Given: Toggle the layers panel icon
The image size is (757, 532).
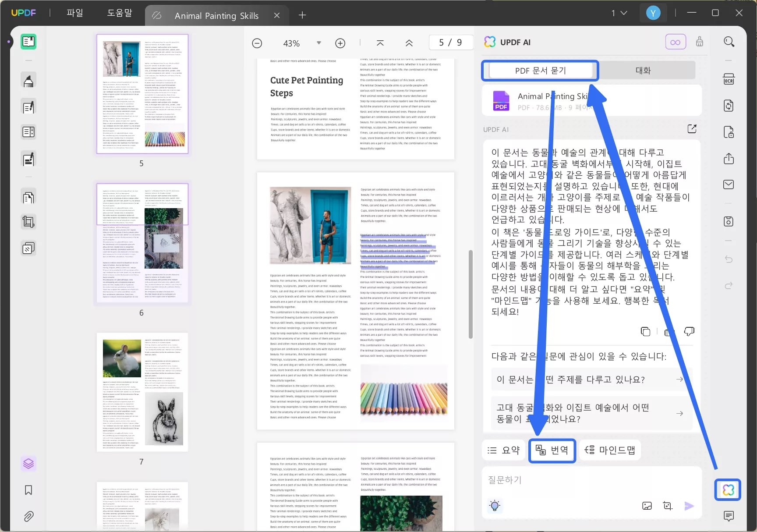Looking at the screenshot, I should pos(28,463).
